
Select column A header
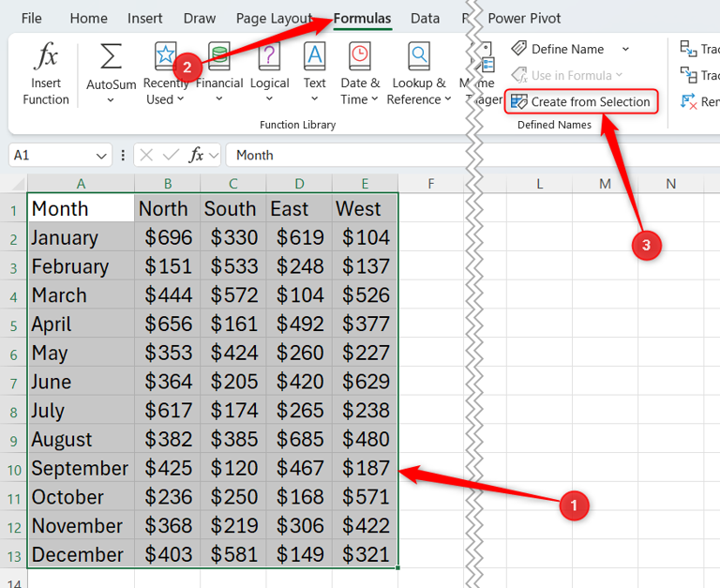tap(81, 184)
